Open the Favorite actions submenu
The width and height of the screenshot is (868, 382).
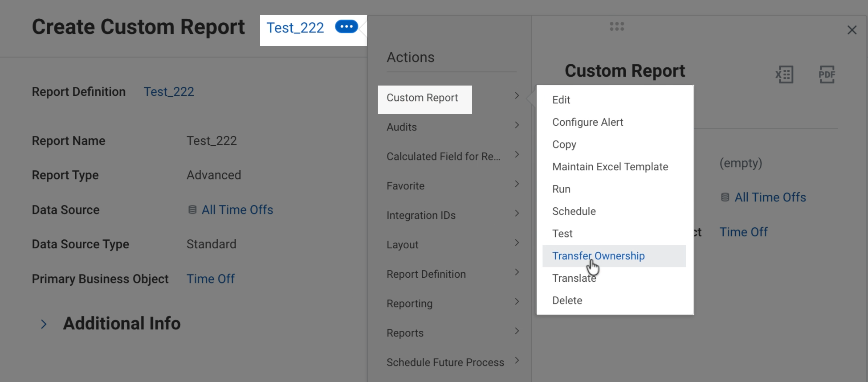click(452, 186)
